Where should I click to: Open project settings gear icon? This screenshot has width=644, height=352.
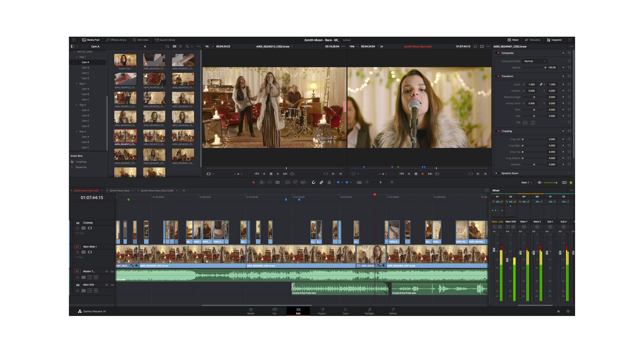[x=568, y=311]
